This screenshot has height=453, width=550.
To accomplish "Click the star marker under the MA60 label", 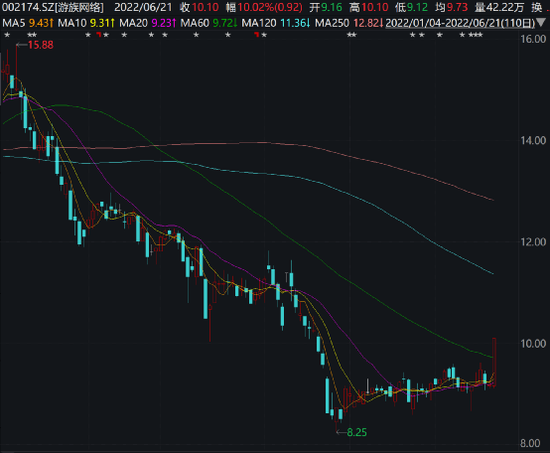I will coord(196,35).
